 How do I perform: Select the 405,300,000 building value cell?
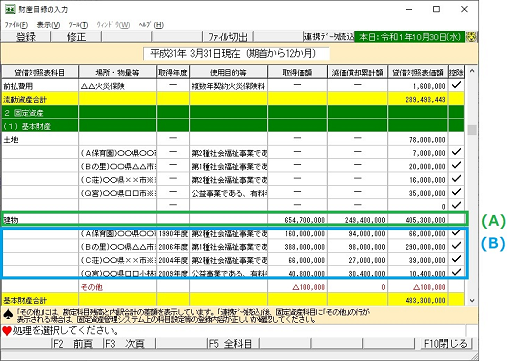pyautogui.click(x=418, y=220)
